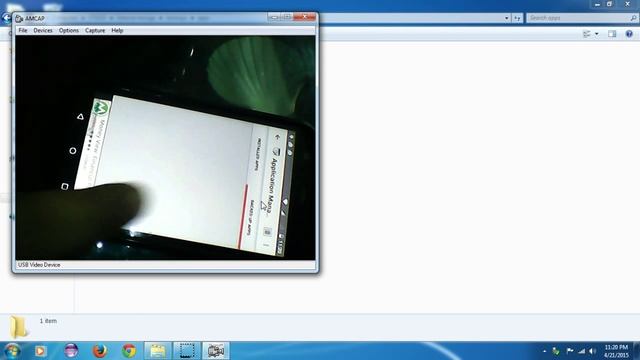Open the purple orb app on taskbar
The width and height of the screenshot is (640, 360).
(x=71, y=351)
